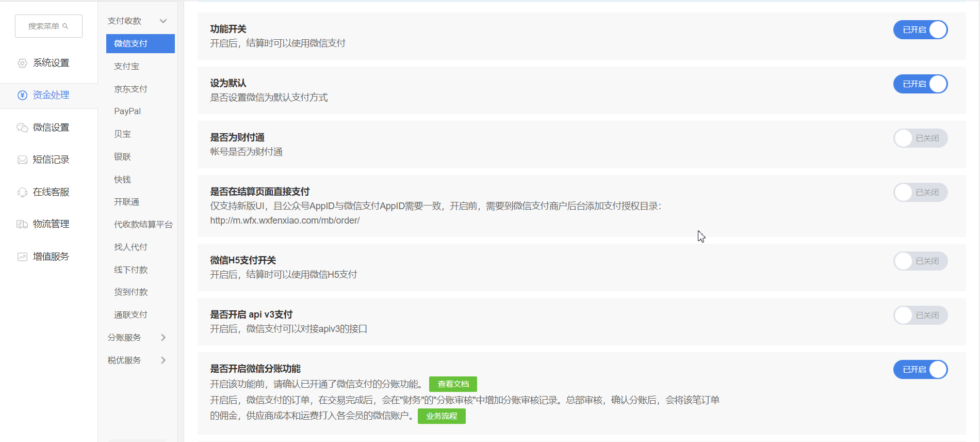This screenshot has width=980, height=442.
Task: Click the headset icon for 在线客服
Action: [22, 192]
